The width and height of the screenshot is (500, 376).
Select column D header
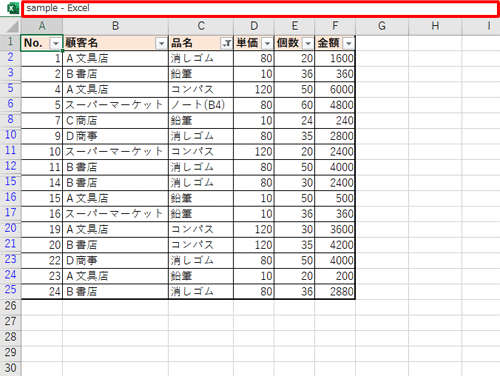(254, 26)
